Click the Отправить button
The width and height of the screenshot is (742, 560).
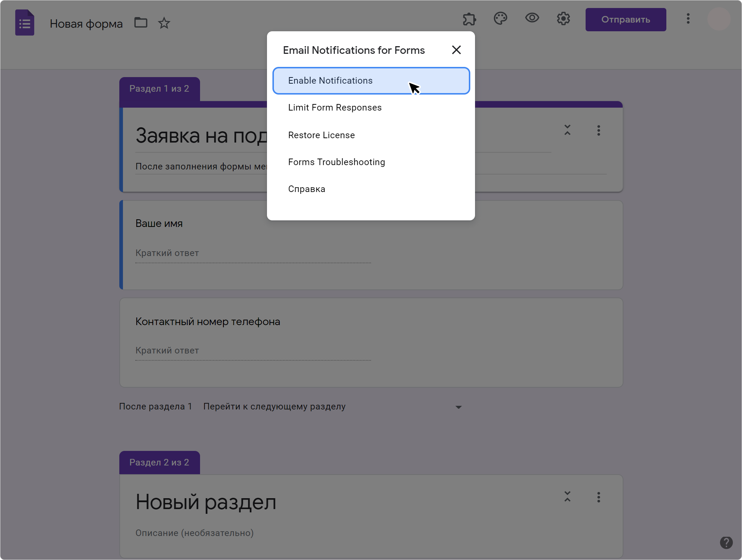point(626,19)
